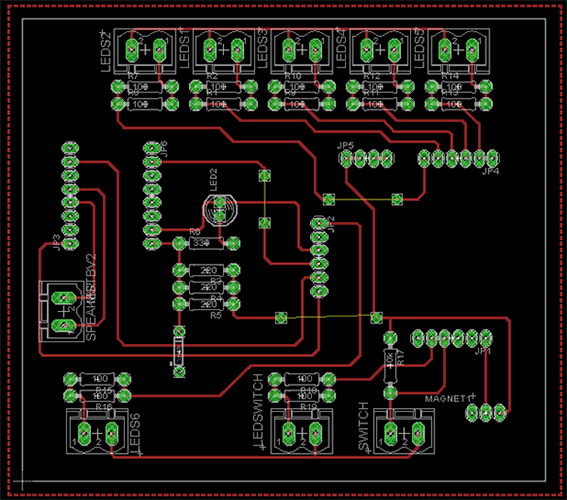Click the R15 resistor label
Viewport: 567px width, 500px height.
104,390
